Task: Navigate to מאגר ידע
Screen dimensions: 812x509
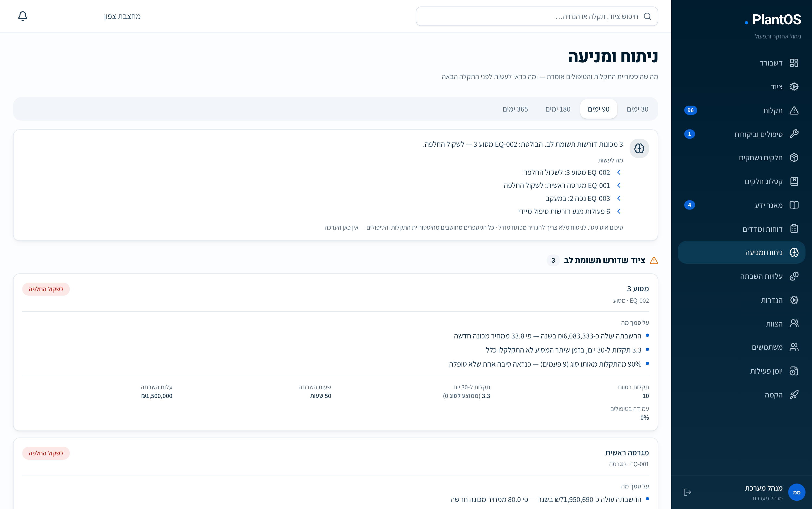Action: click(741, 205)
